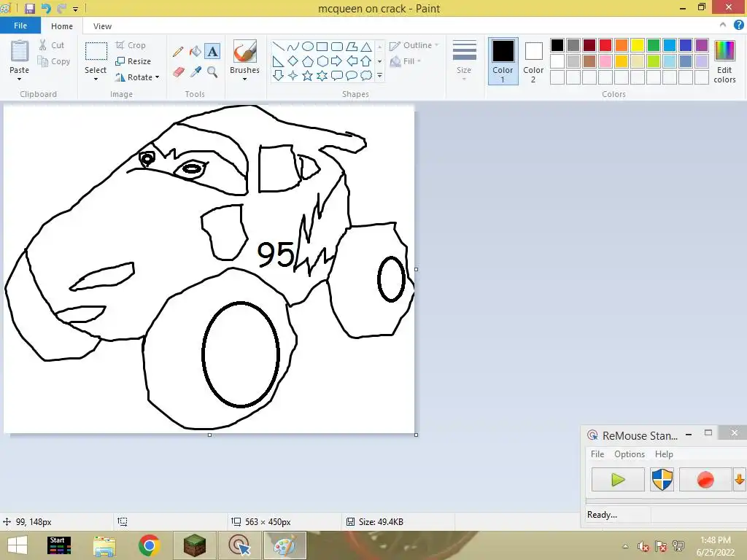
Task: Click the Save icon in title bar
Action: click(29, 9)
